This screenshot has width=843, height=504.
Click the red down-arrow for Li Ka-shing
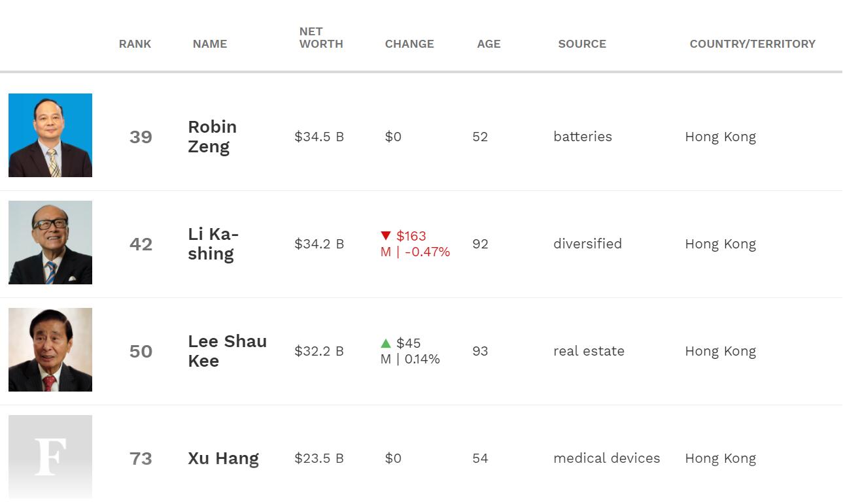385,236
